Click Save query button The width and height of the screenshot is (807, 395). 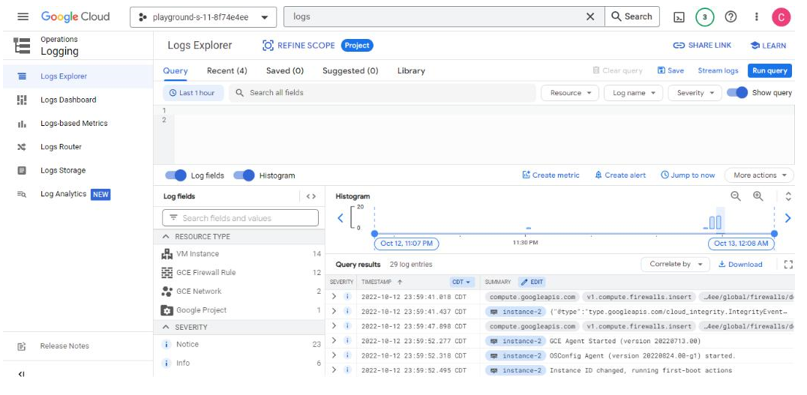(671, 71)
